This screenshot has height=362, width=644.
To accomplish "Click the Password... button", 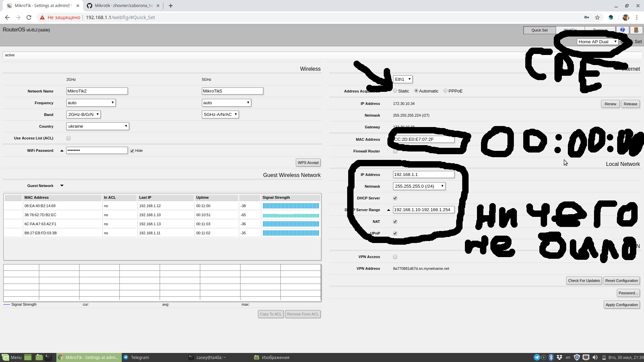I will coord(628,293).
